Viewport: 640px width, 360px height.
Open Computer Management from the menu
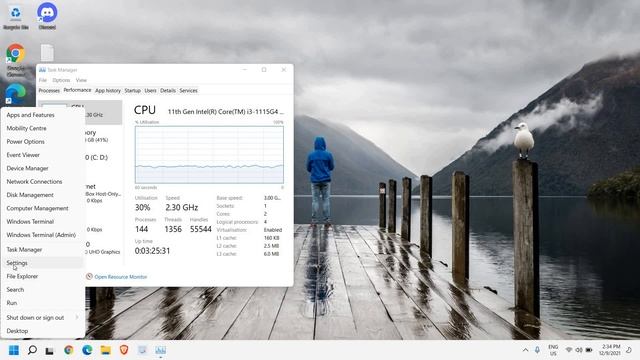point(42,208)
